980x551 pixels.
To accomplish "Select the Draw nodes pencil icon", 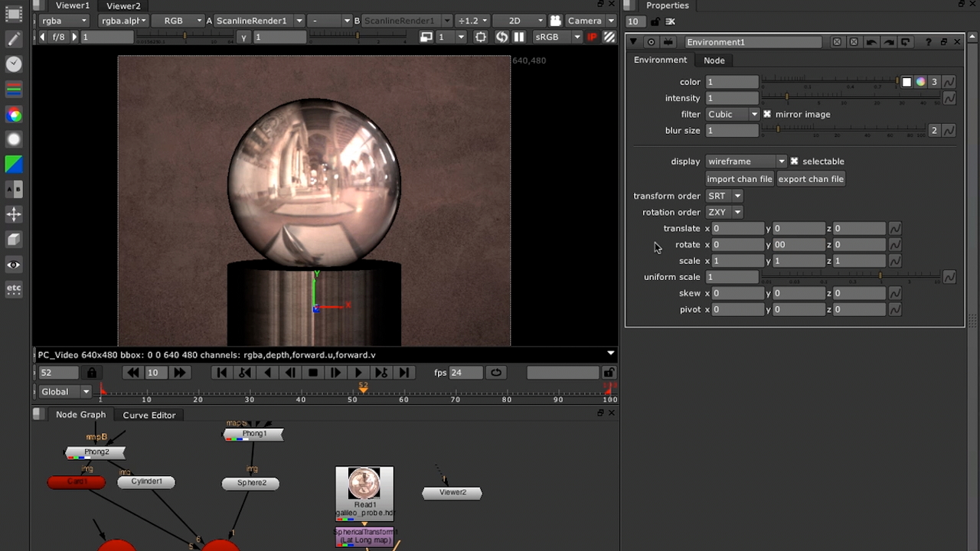I will point(14,39).
